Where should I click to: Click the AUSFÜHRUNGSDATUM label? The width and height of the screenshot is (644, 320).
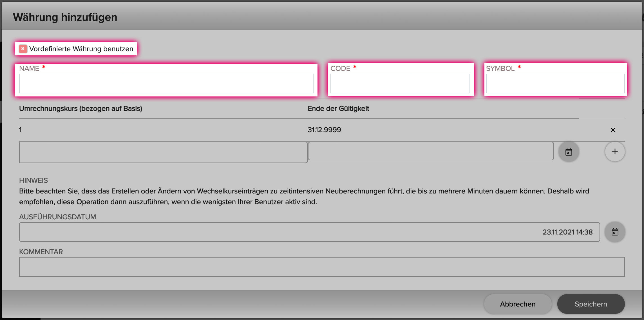[57, 217]
